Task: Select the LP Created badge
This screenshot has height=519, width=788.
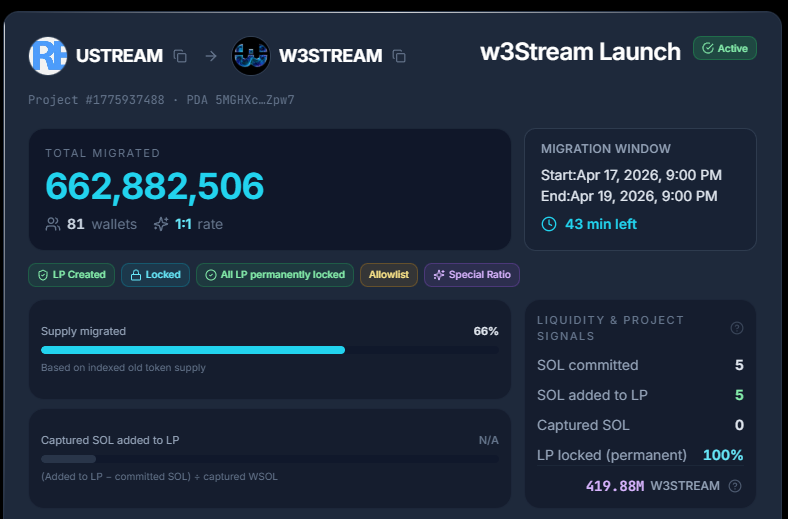Action: 71,275
